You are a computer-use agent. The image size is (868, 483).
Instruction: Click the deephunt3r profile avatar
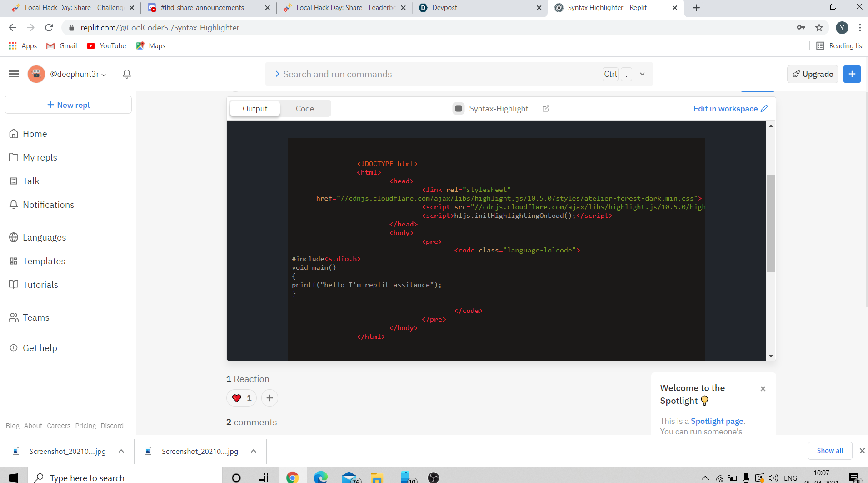[x=36, y=74]
